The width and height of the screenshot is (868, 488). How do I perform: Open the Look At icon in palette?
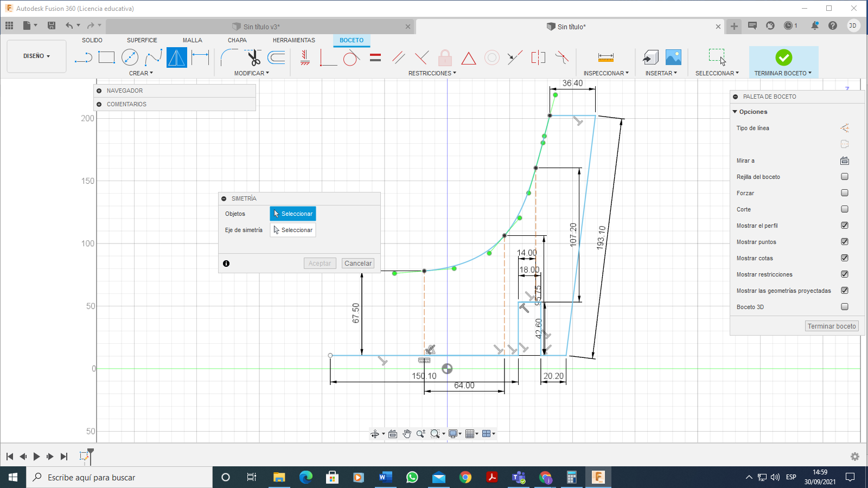pos(845,160)
